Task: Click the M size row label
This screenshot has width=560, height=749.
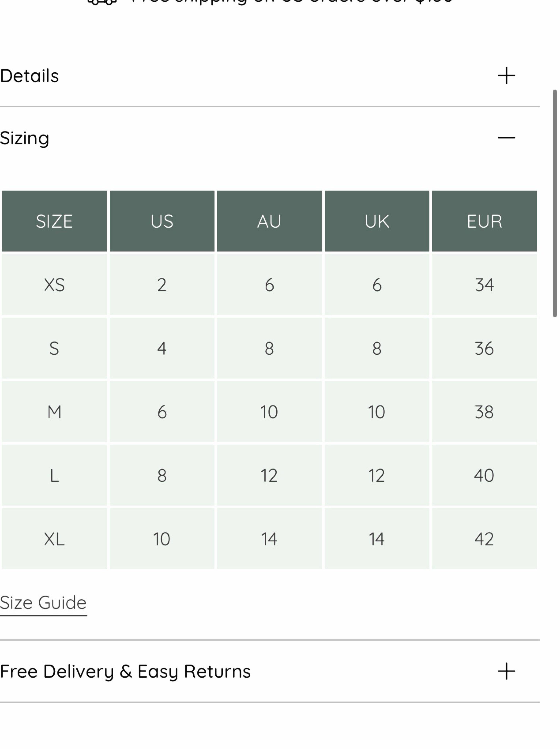Action: click(x=55, y=411)
